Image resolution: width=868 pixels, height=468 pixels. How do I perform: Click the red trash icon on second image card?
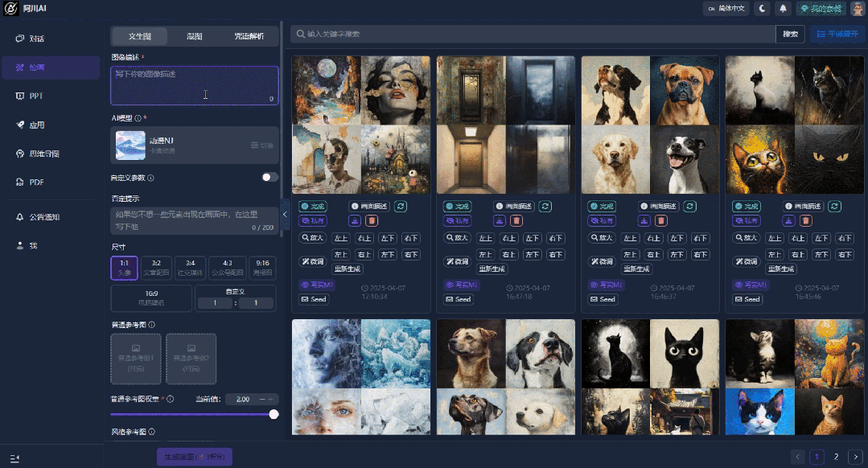point(516,220)
